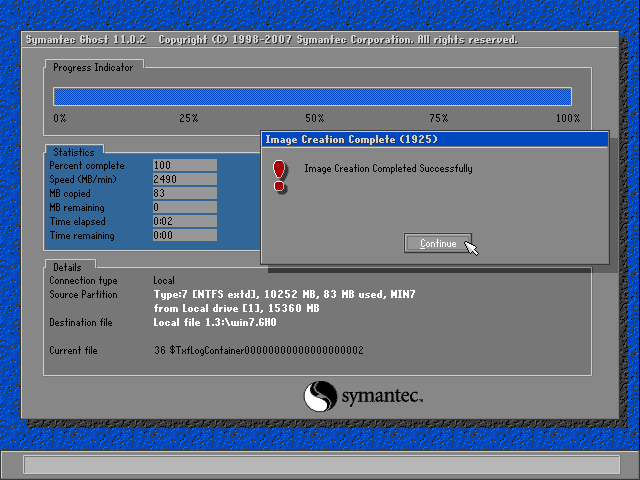Click the 100% progress marker label
The height and width of the screenshot is (480, 640).
tap(568, 118)
